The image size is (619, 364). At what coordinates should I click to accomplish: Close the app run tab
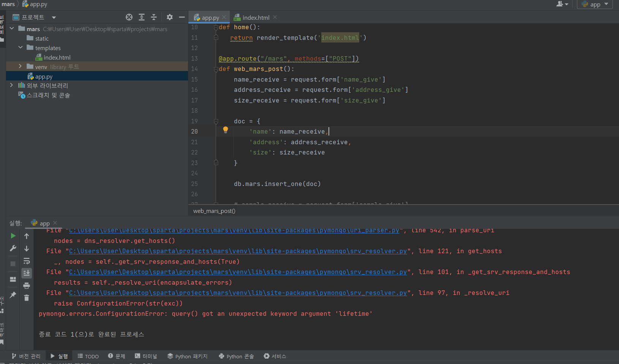(55, 223)
